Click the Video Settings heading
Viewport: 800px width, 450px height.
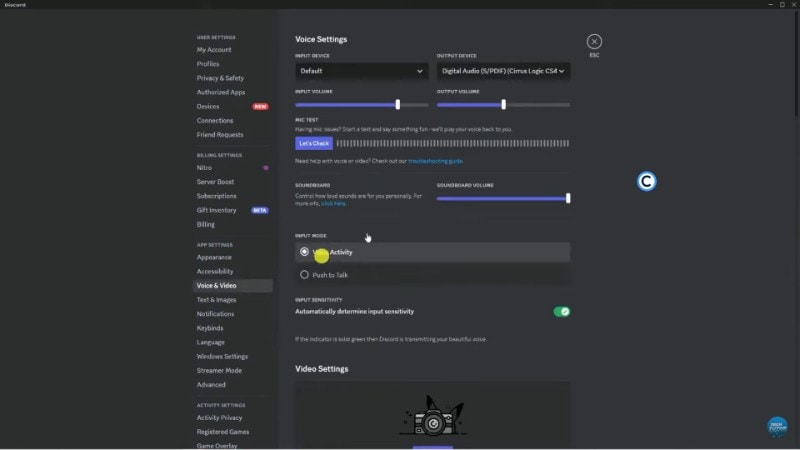click(x=321, y=369)
